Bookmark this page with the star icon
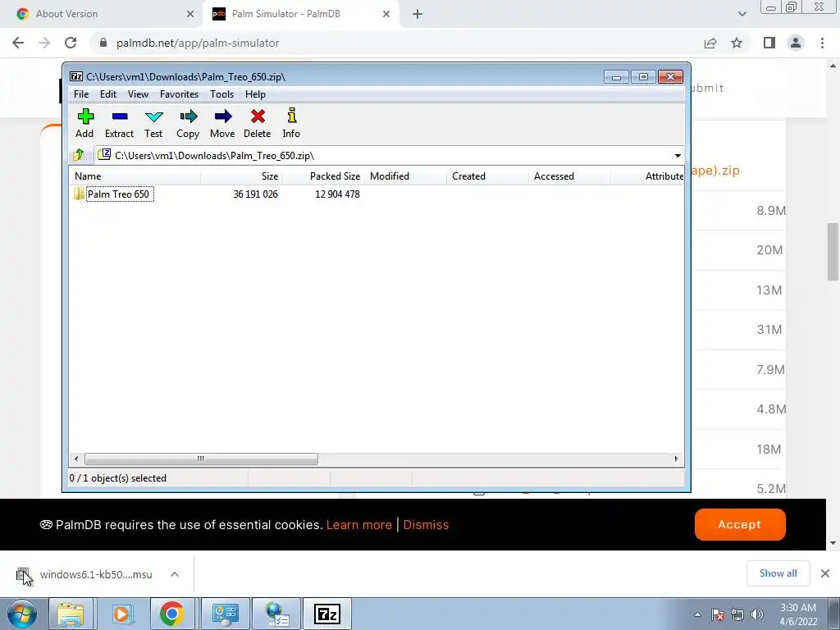The image size is (840, 630). coord(737,43)
